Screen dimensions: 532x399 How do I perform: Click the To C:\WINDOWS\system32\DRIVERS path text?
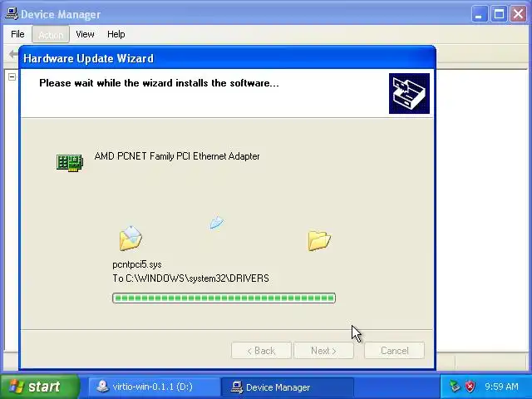pyautogui.click(x=190, y=278)
